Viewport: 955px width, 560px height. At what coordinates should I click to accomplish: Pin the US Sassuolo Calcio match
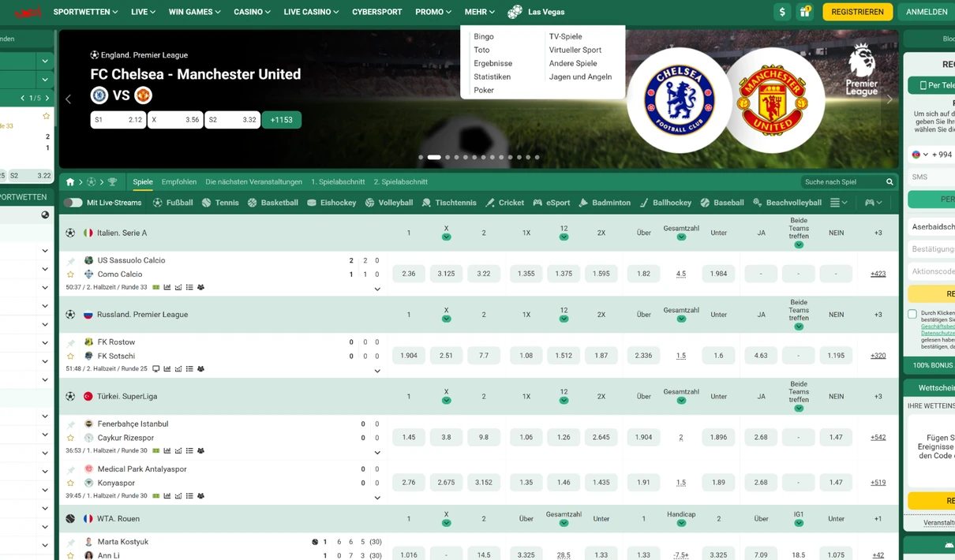70,260
